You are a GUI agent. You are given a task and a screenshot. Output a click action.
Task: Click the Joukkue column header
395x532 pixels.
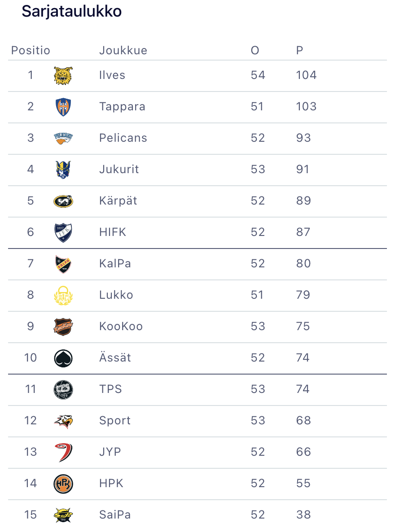coord(123,50)
